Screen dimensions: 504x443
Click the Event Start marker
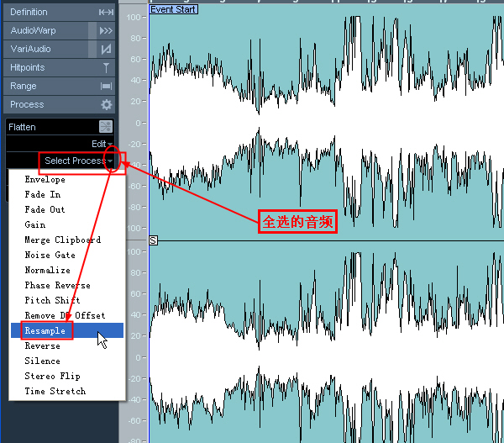(173, 8)
